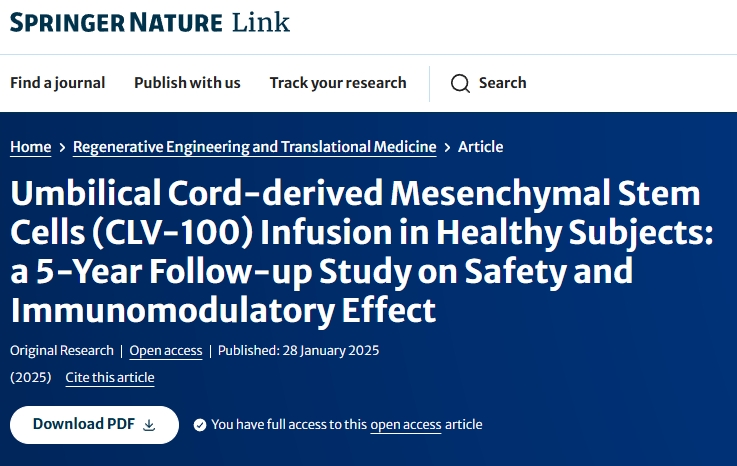Image resolution: width=737 pixels, height=466 pixels.
Task: Click the open access link in full access notice
Action: point(406,425)
